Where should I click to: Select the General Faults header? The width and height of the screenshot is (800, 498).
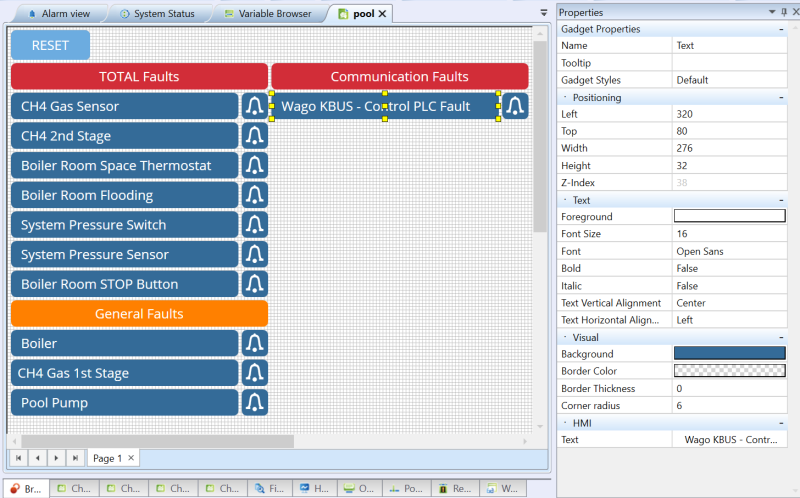(x=139, y=313)
